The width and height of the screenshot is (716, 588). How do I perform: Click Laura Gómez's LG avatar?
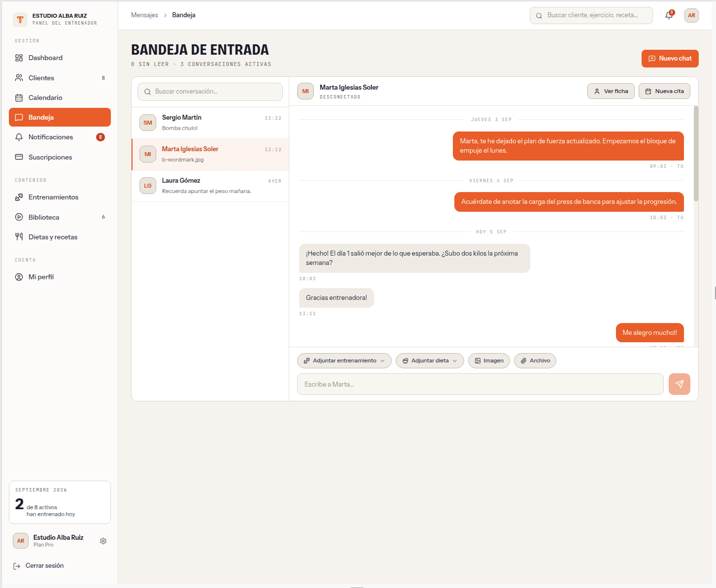[148, 186]
